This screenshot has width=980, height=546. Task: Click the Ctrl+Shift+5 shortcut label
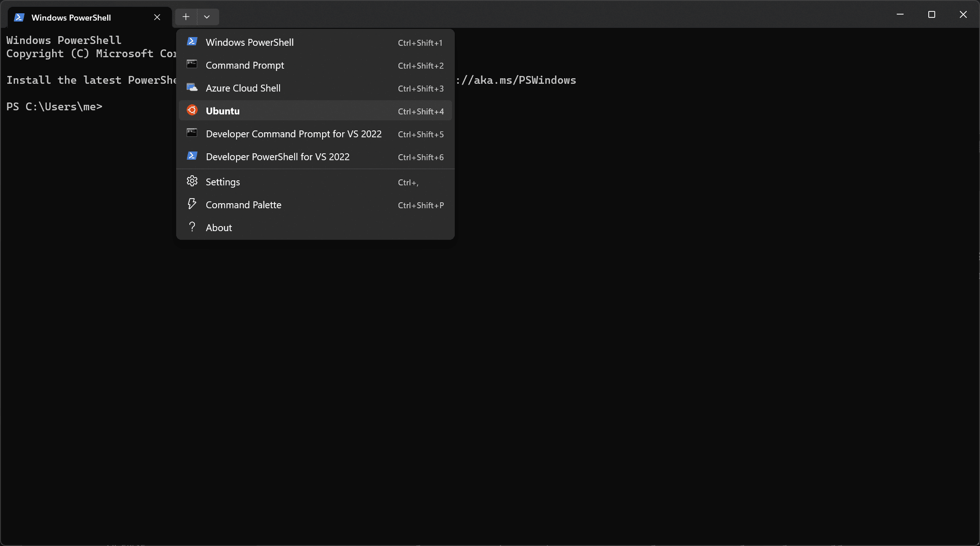tap(420, 135)
